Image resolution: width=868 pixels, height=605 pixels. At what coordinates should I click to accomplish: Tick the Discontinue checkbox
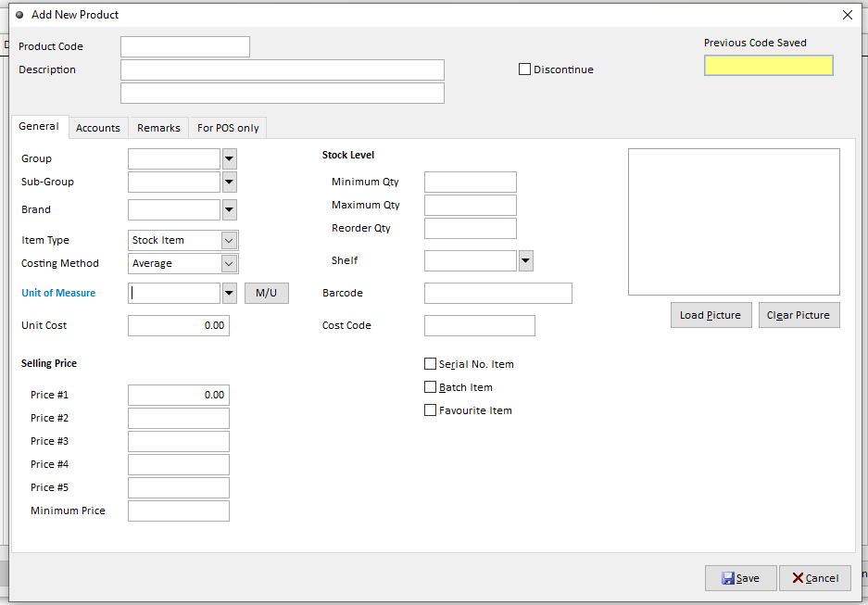pyautogui.click(x=524, y=69)
